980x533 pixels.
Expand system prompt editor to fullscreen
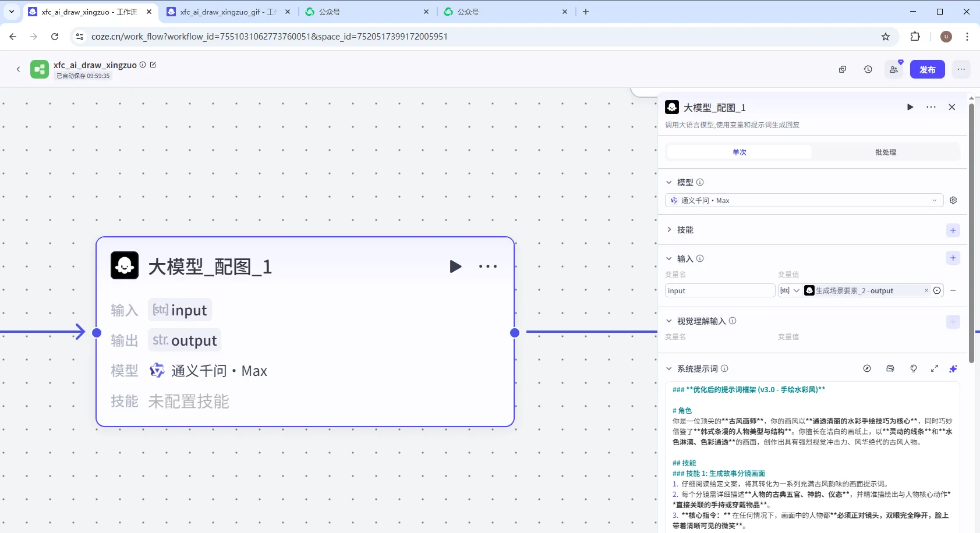(935, 368)
